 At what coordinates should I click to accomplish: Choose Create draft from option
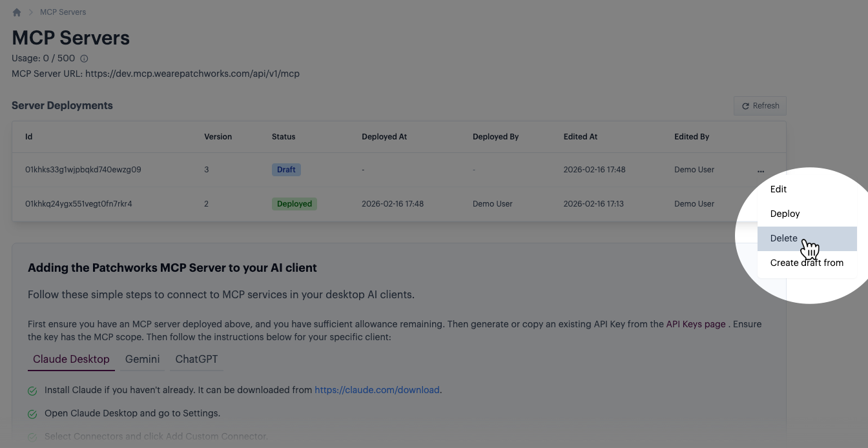coord(807,263)
